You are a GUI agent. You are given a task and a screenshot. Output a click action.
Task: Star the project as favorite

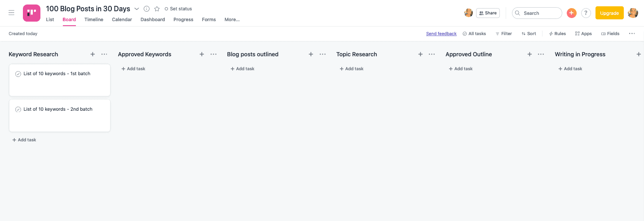(x=157, y=9)
